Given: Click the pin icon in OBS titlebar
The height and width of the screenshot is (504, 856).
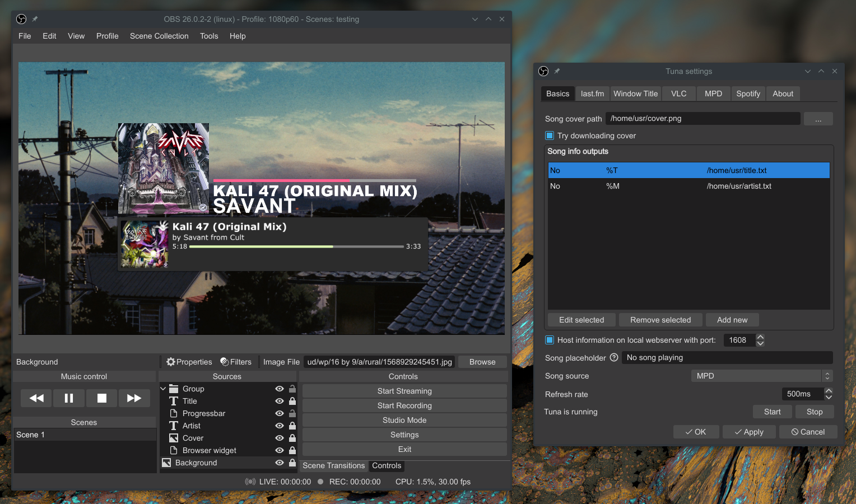Looking at the screenshot, I should [x=35, y=19].
